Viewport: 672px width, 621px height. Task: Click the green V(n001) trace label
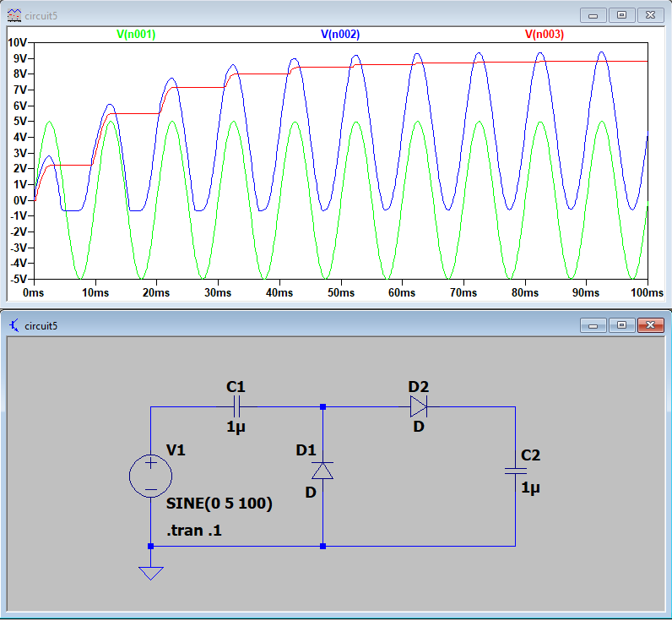(x=136, y=35)
